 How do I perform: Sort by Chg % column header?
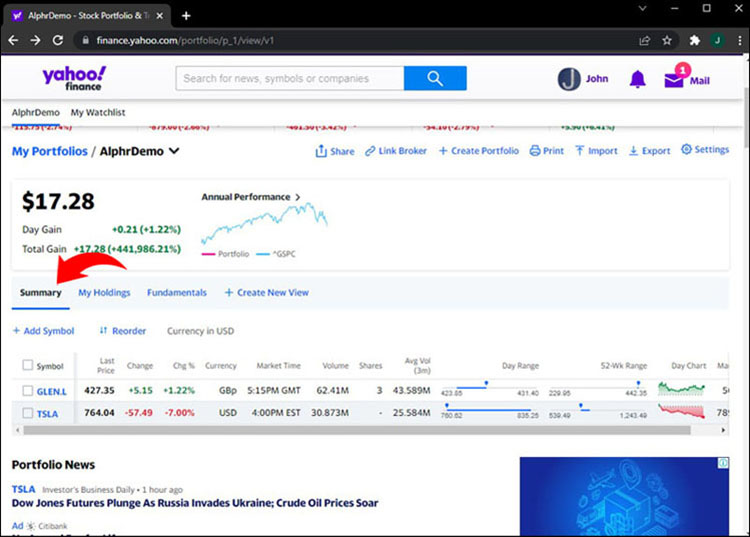[x=184, y=365]
